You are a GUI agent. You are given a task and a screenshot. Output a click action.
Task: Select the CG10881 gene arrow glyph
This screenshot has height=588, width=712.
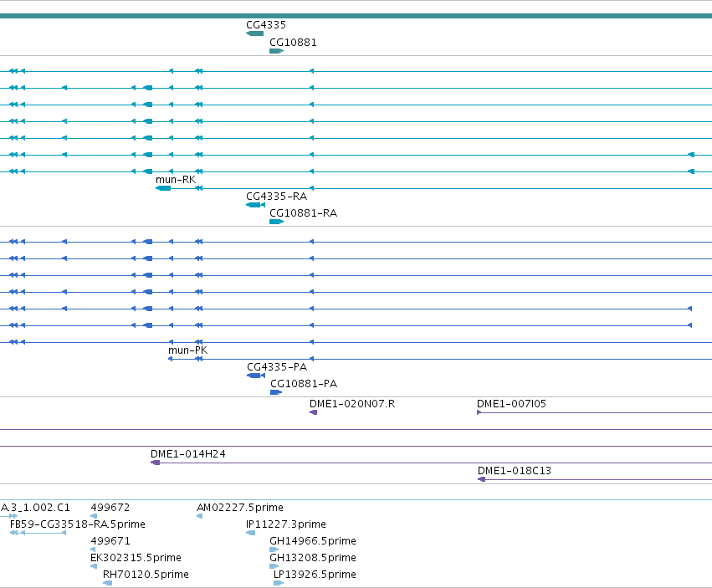277,51
